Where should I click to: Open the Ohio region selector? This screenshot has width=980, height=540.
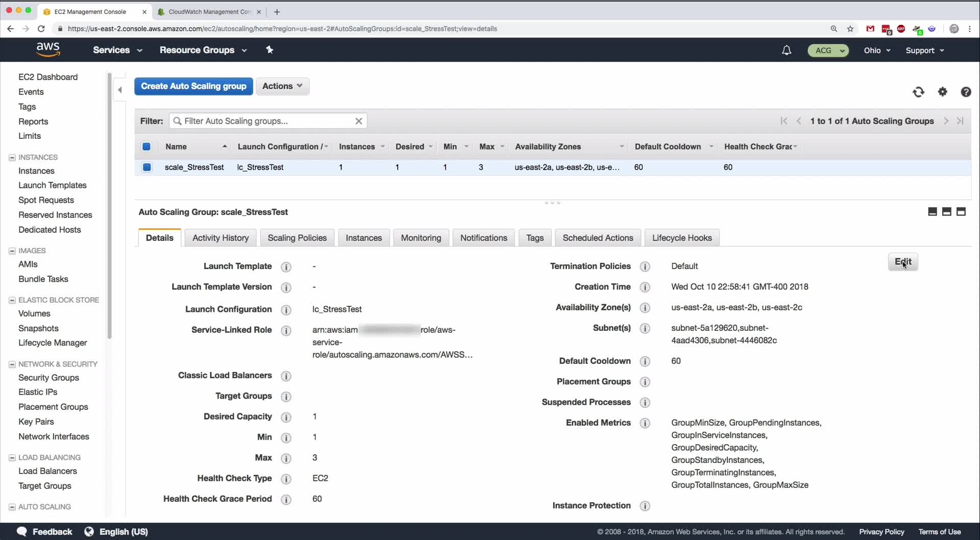[877, 51]
